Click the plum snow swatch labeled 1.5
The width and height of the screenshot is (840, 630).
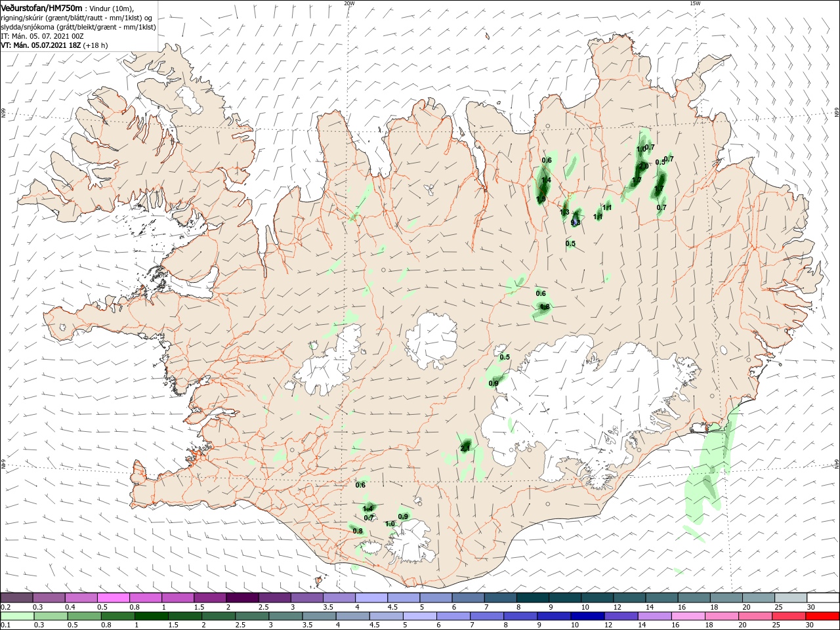tap(209, 598)
